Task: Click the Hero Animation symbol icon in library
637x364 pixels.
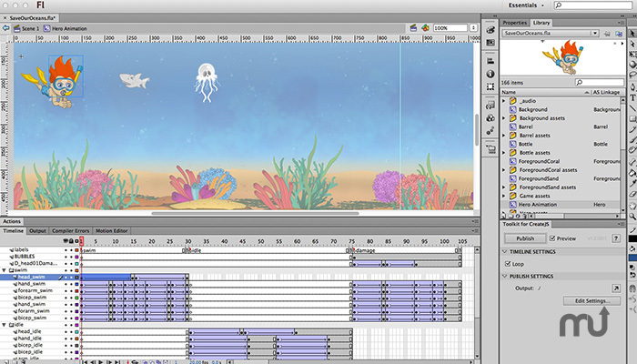Action: pyautogui.click(x=511, y=205)
